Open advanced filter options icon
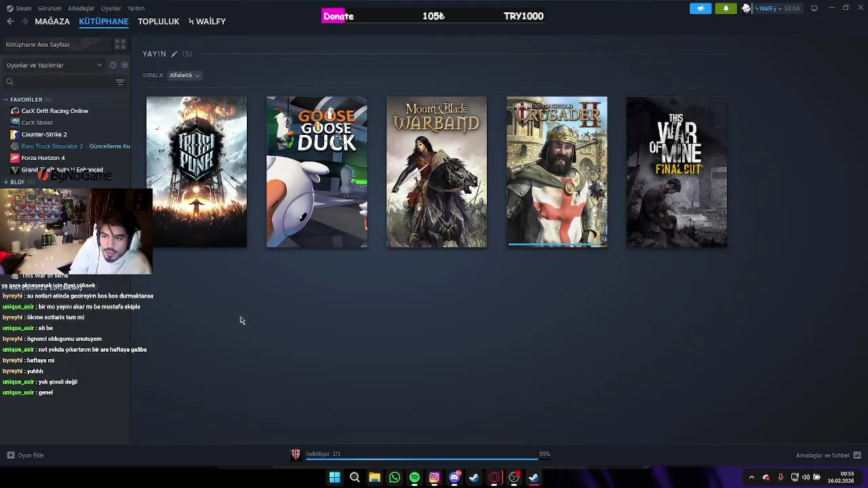This screenshot has height=488, width=868. [120, 82]
